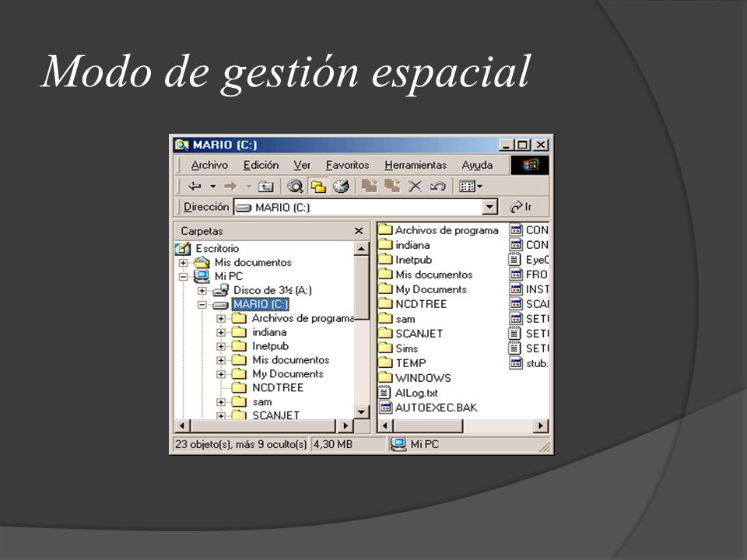Viewport: 747px width, 560px height.
Task: Click the Delete X toolbar icon
Action: [x=415, y=186]
